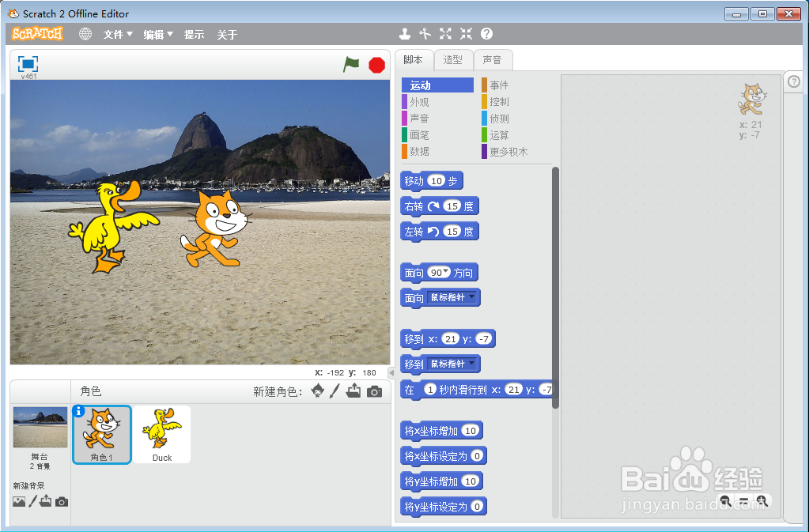Reset scripts area zoom

(743, 500)
